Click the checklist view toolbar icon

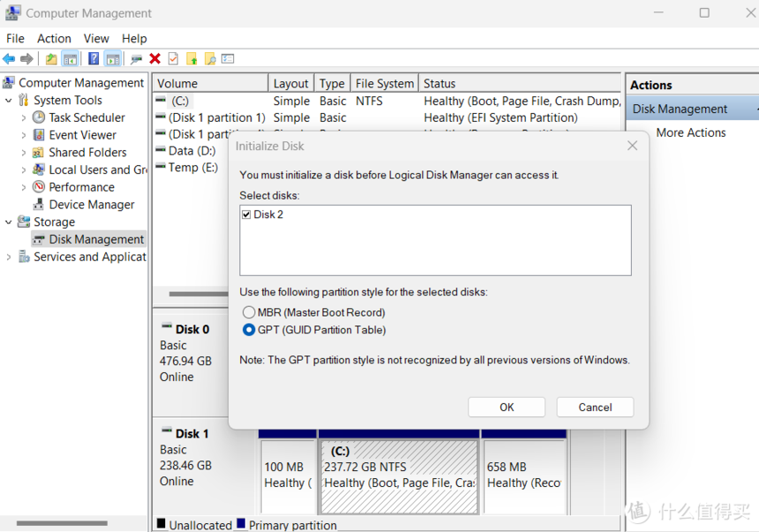(x=228, y=59)
